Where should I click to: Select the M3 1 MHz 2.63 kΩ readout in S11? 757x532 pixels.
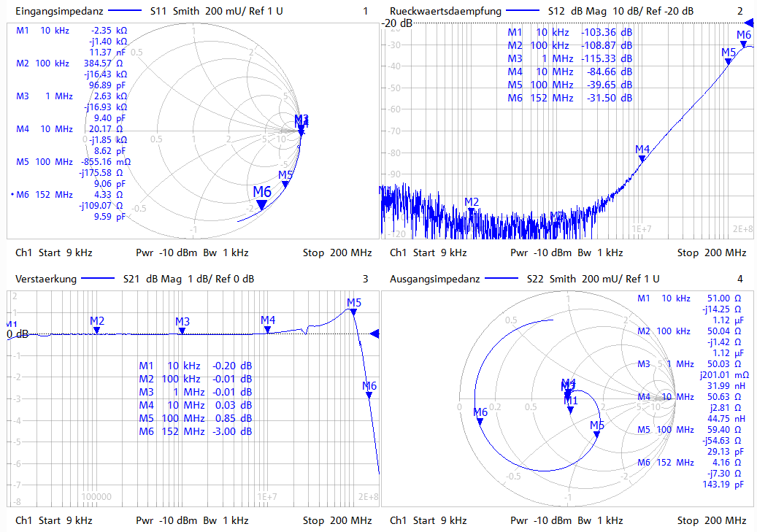click(72, 96)
